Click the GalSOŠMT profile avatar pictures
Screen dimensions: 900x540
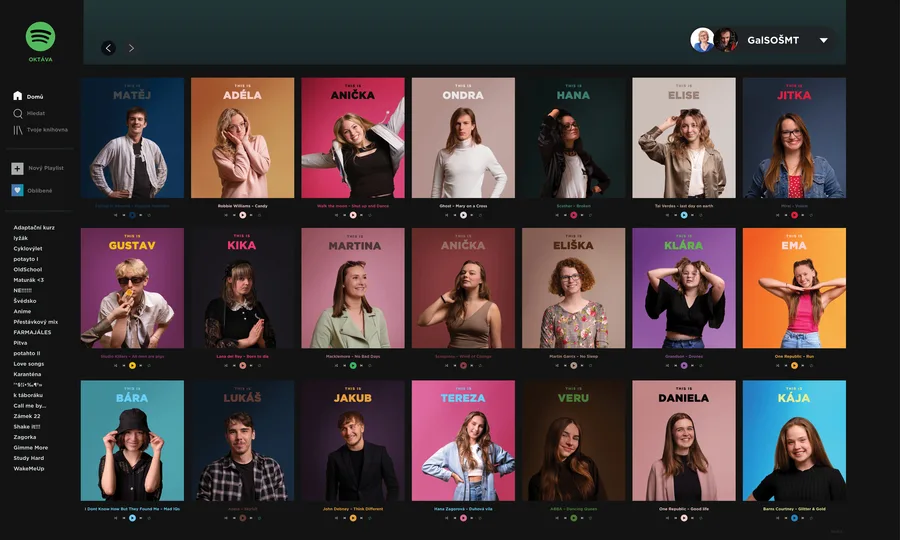(714, 40)
